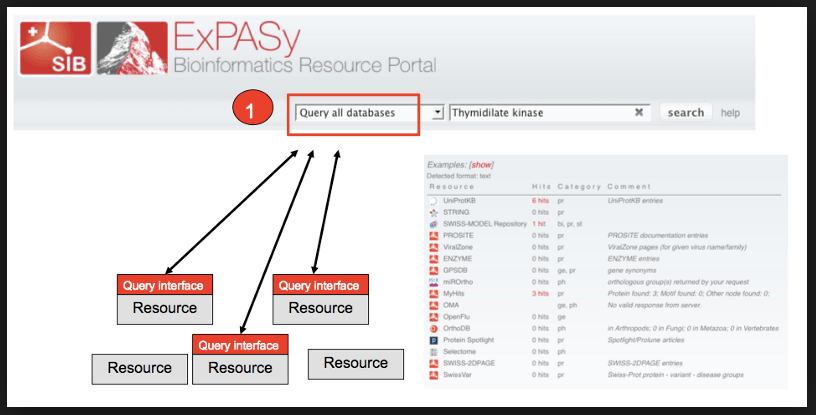
Task: Click the ViralZone resource icon
Action: coord(434,247)
